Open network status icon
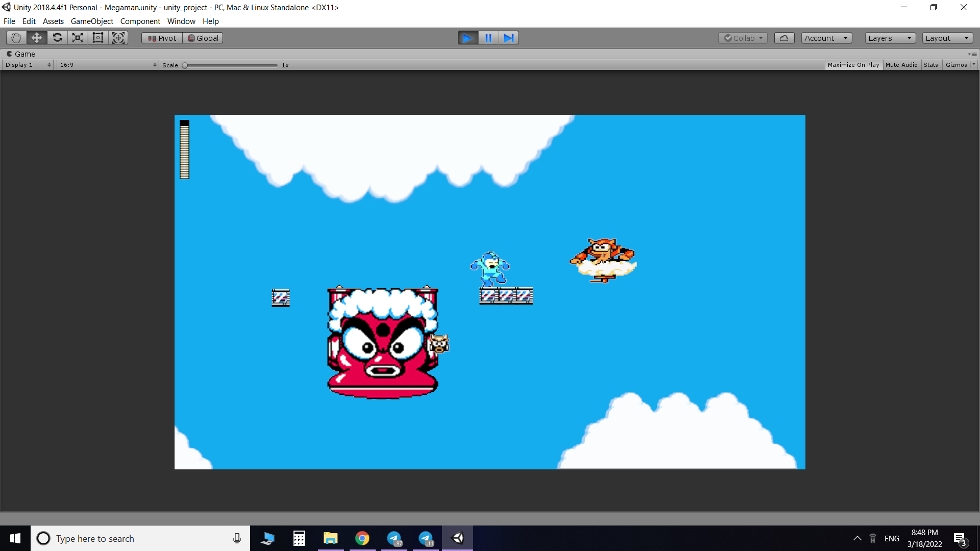Screen dimensions: 980x551 click(x=873, y=538)
